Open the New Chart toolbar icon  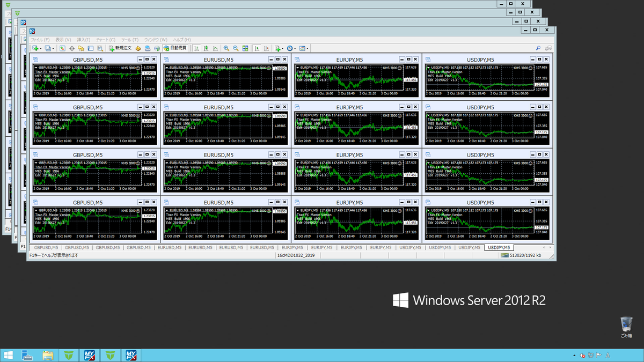35,48
